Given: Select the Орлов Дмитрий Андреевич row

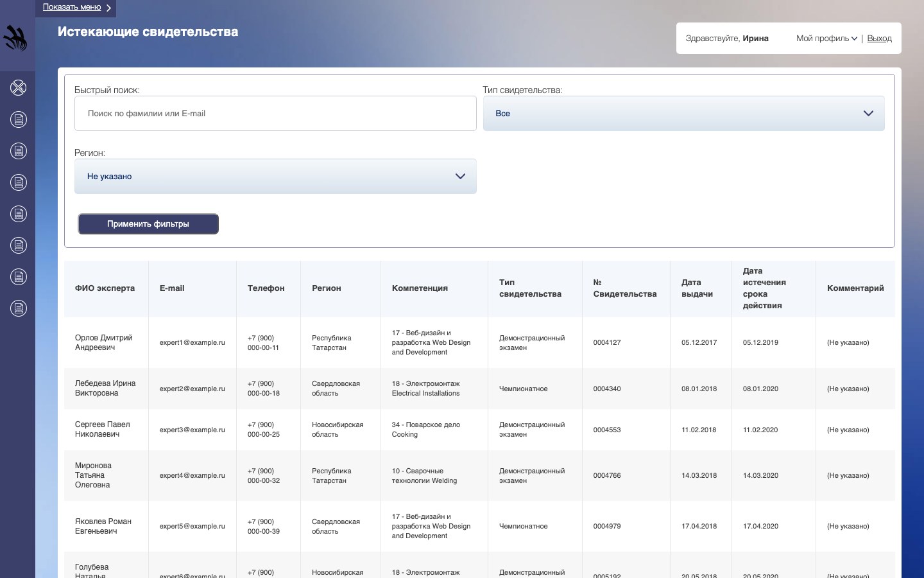Looking at the screenshot, I should [x=479, y=342].
